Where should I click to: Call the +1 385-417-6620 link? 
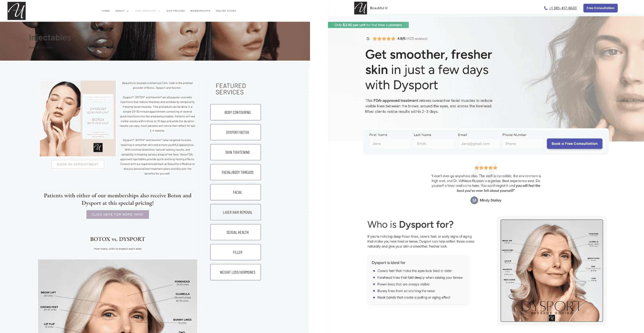point(563,8)
